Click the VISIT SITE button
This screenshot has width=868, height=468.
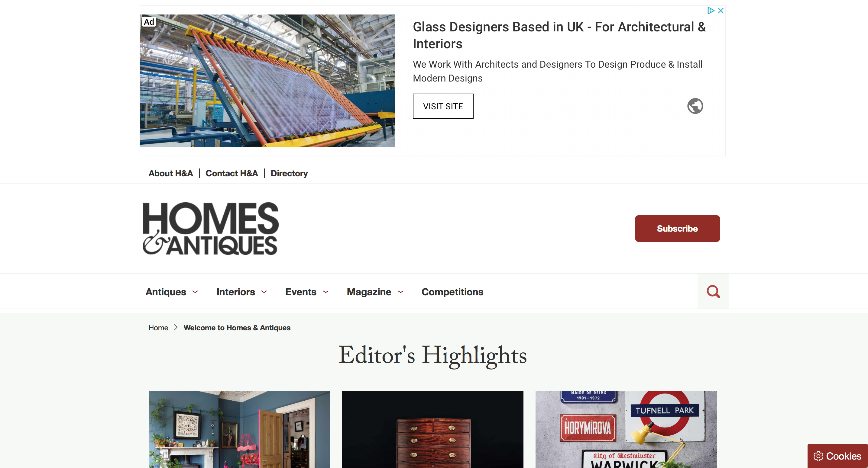tap(443, 106)
